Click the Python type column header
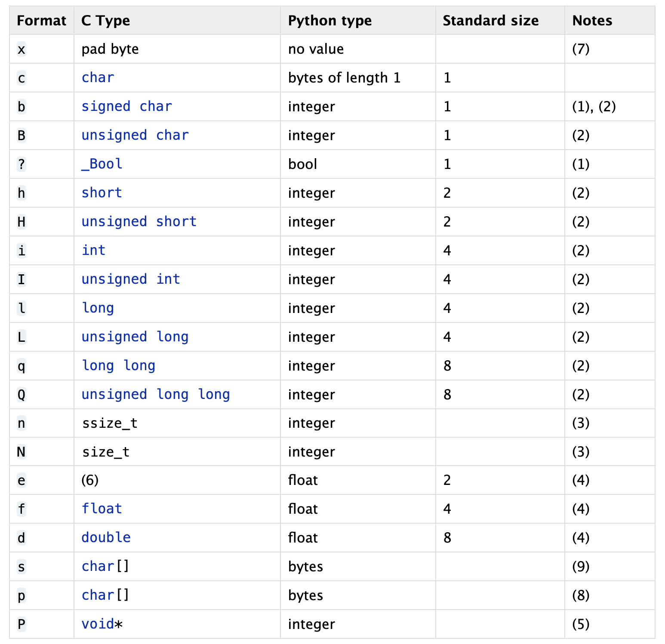Image resolution: width=665 pixels, height=644 pixels. [330, 21]
